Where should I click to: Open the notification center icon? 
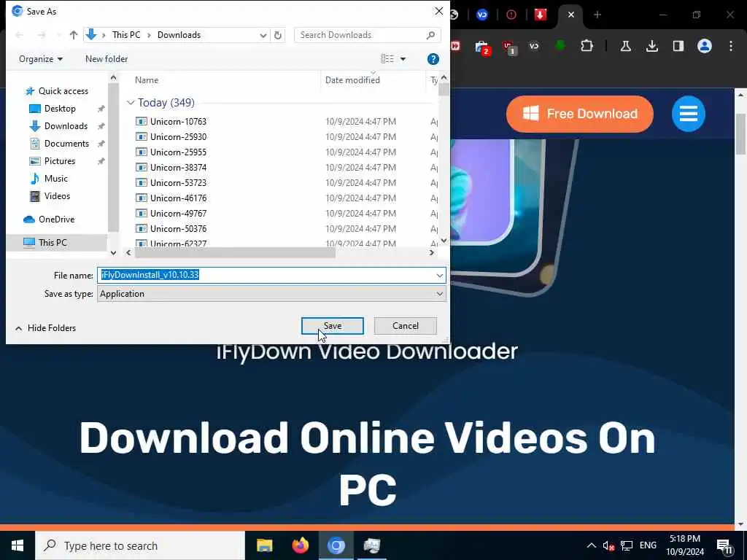click(x=724, y=546)
